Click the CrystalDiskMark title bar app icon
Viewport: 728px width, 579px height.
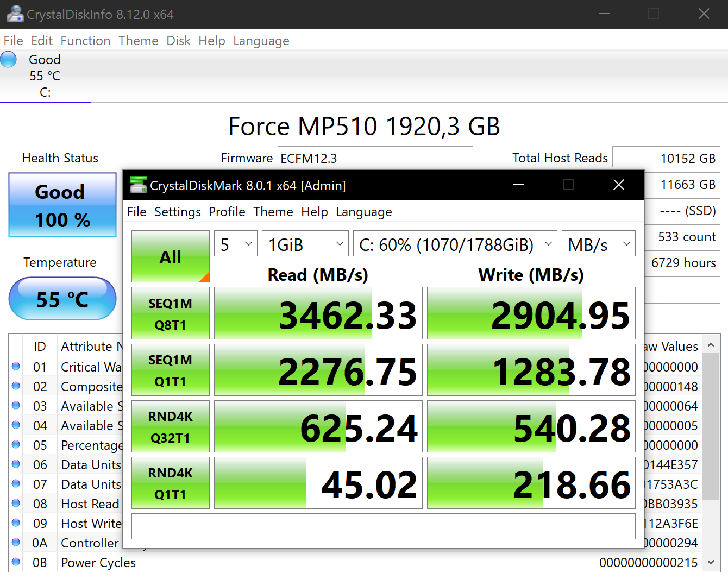click(x=139, y=185)
